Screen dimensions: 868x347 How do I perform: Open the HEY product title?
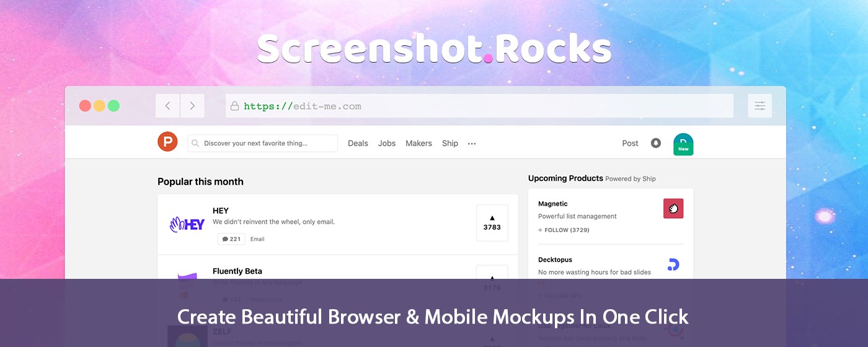(221, 211)
